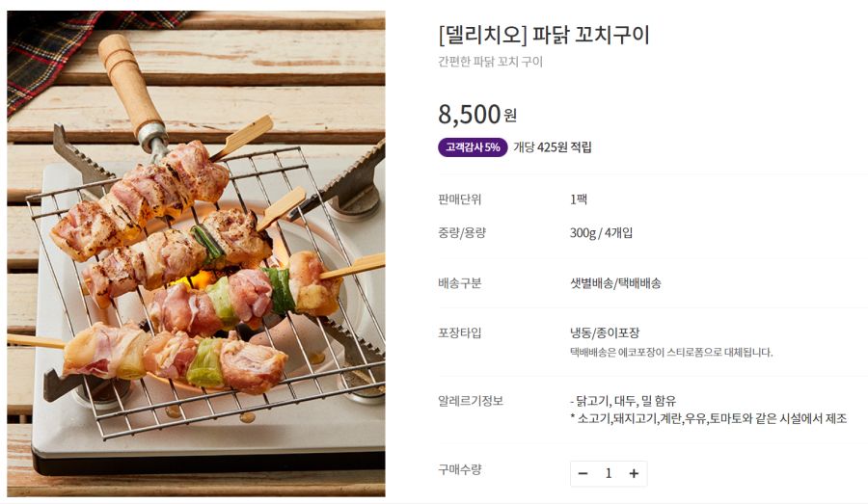The image size is (868, 504).
Task: Click the 알레르기정보 label
Action: (471, 401)
